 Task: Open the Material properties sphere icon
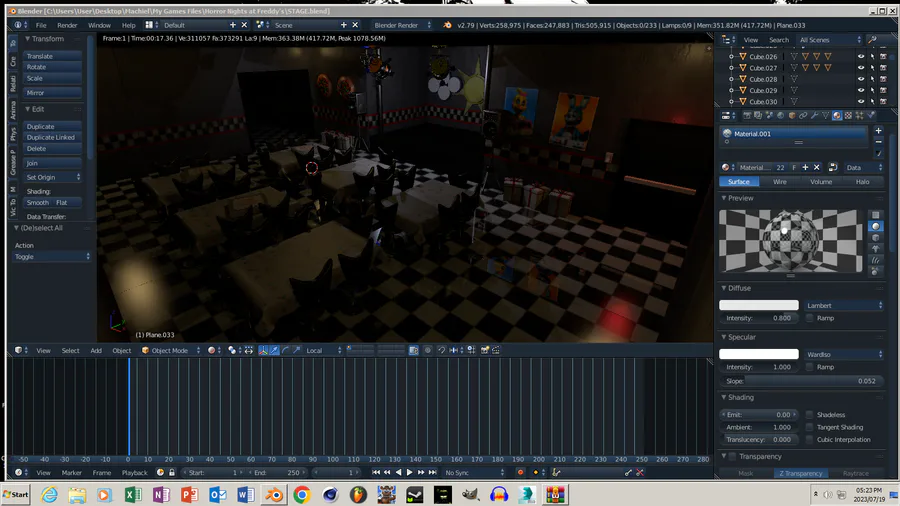(837, 115)
